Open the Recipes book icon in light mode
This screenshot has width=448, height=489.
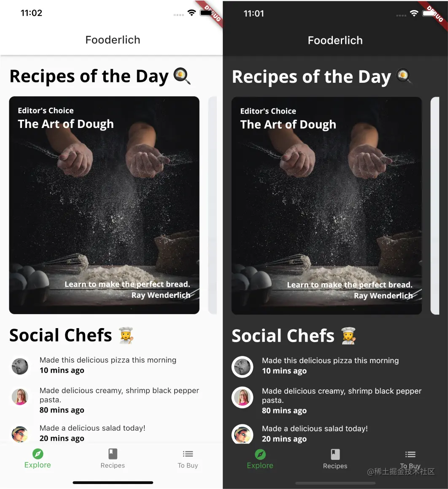coord(113,454)
